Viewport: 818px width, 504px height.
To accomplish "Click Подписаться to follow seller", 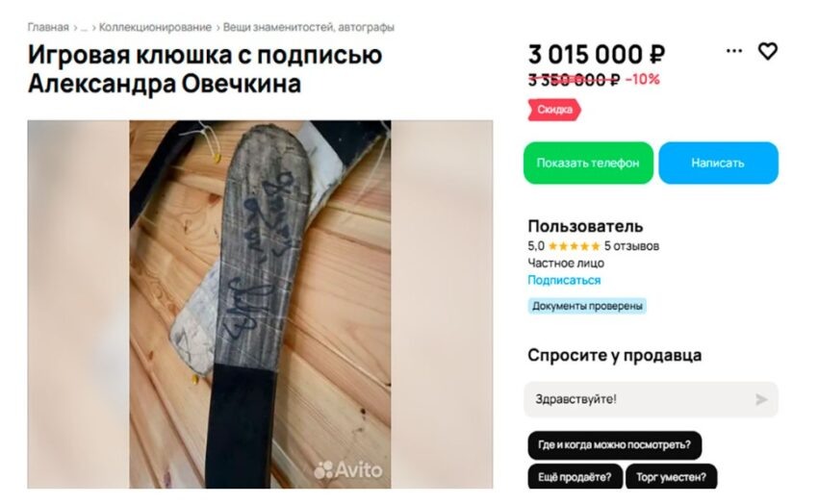I will pyautogui.click(x=564, y=281).
